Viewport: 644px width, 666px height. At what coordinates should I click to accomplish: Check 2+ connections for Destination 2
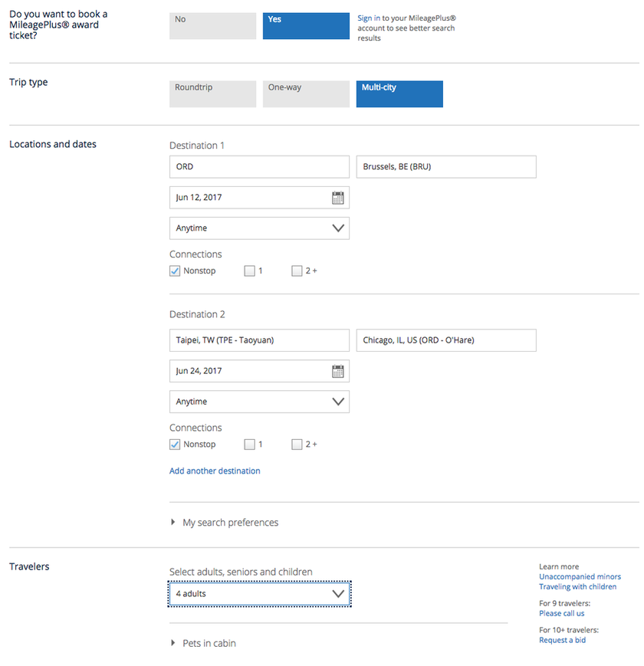click(297, 445)
